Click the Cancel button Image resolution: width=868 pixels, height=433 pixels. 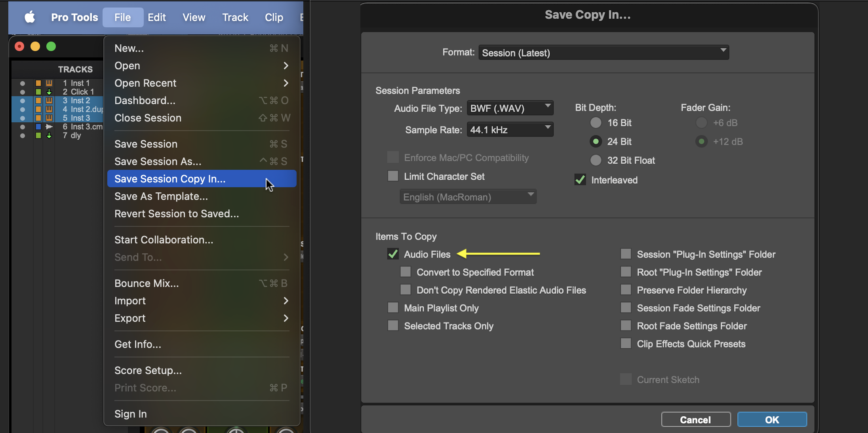point(696,420)
